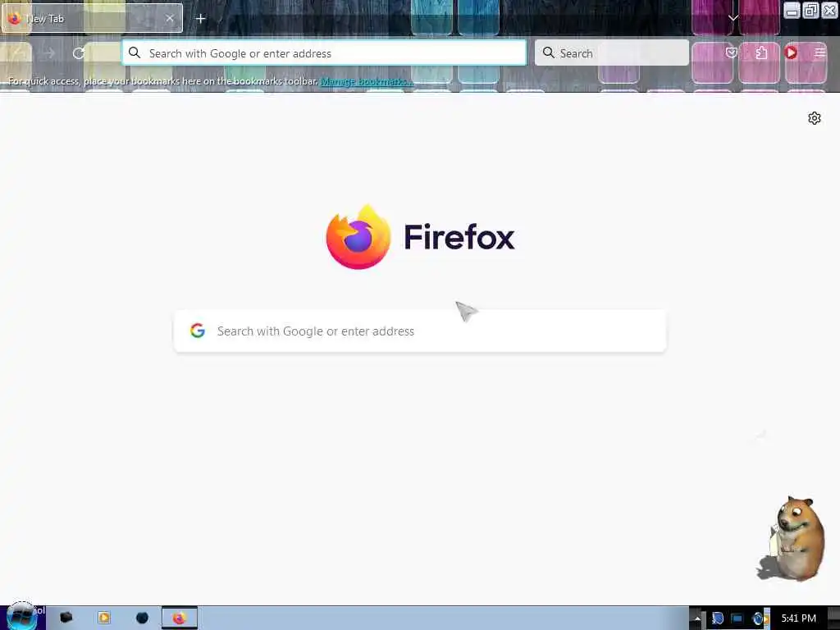Click the Firefox logo on the page
840x630 pixels.
pos(358,236)
